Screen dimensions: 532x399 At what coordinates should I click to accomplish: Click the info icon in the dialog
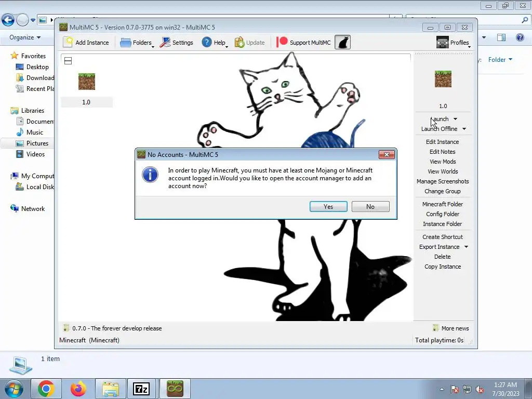150,175
